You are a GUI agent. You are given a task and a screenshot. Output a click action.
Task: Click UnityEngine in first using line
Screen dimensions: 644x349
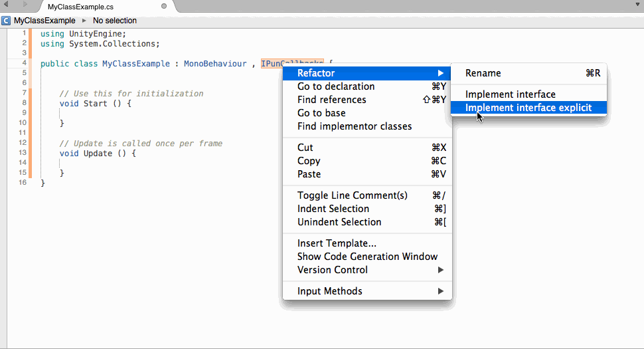(x=96, y=34)
